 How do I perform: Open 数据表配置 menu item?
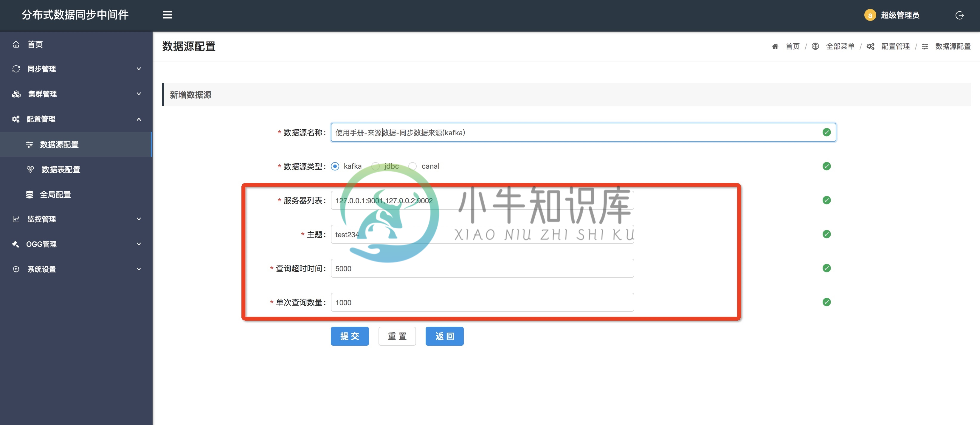coord(61,169)
